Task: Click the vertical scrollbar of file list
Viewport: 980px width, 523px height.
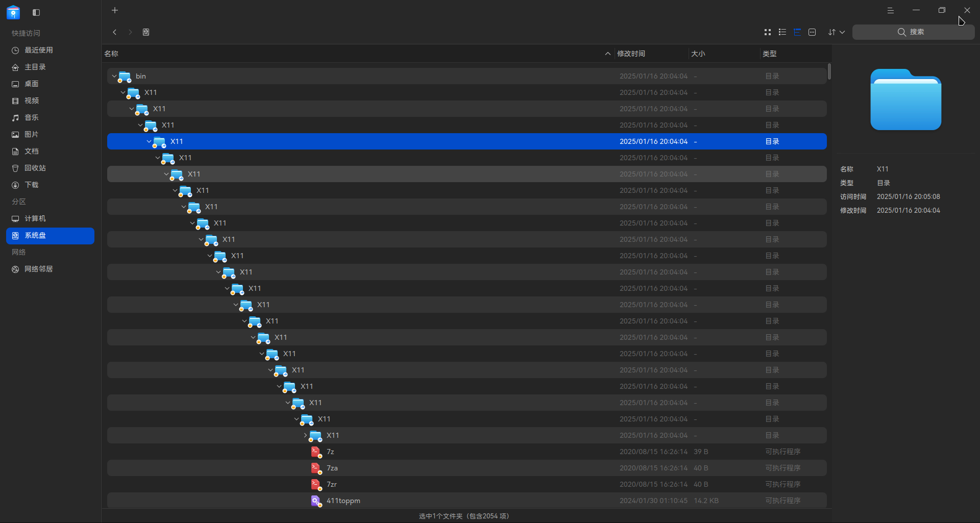Action: (829, 71)
